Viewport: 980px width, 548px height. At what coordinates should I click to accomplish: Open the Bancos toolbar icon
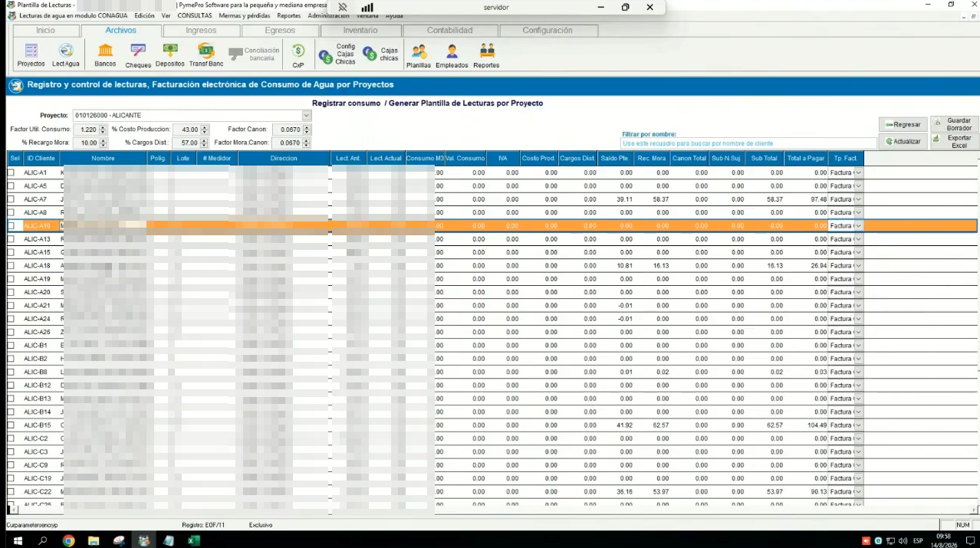[105, 56]
